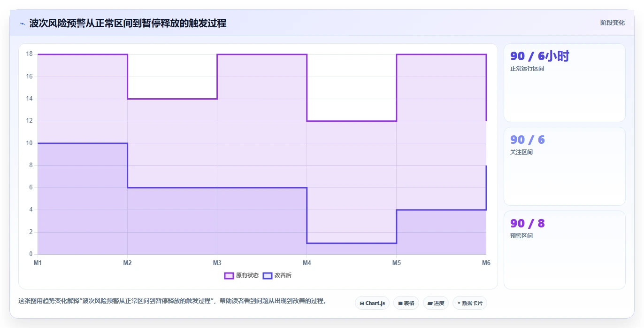Screen dimensions: 644x328
Task: Click the 10 y-axis label
Action: [29, 143]
